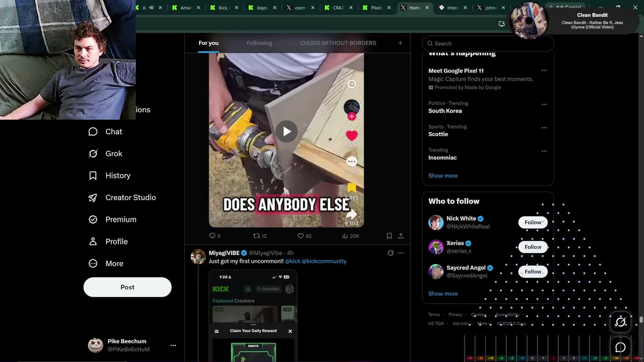Click the heart icon on the video overlay
644x362 pixels.
pos(352,135)
